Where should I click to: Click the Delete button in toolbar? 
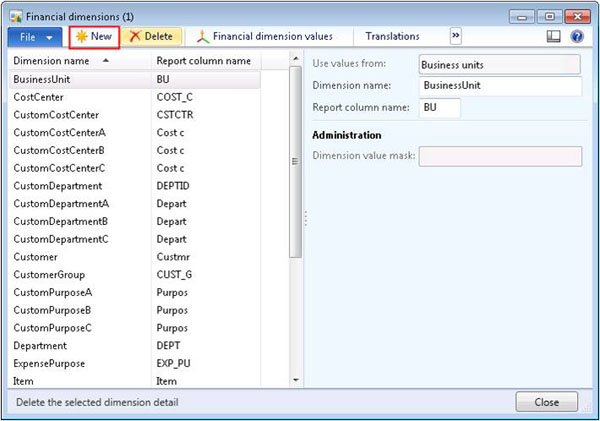pos(151,36)
